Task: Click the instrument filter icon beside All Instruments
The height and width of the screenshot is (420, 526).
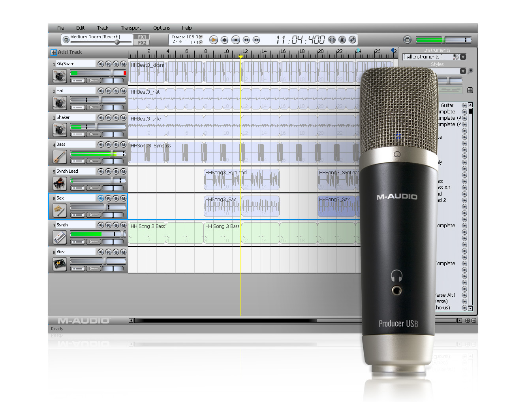Action: pyautogui.click(x=456, y=57)
